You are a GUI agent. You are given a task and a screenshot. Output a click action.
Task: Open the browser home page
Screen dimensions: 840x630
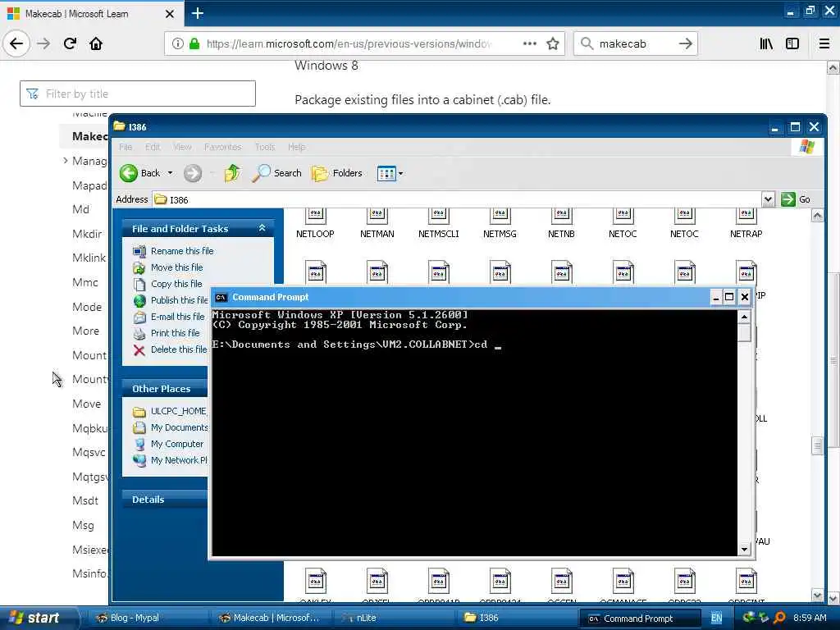[x=96, y=43]
